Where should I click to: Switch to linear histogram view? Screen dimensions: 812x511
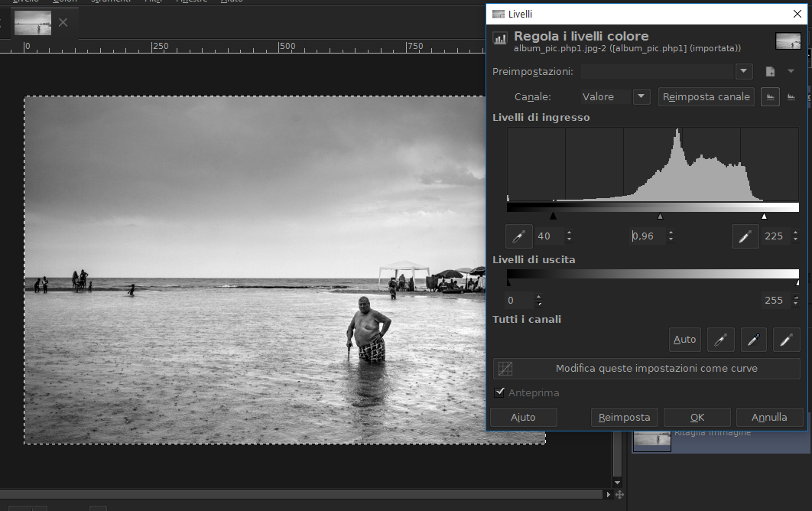(770, 97)
